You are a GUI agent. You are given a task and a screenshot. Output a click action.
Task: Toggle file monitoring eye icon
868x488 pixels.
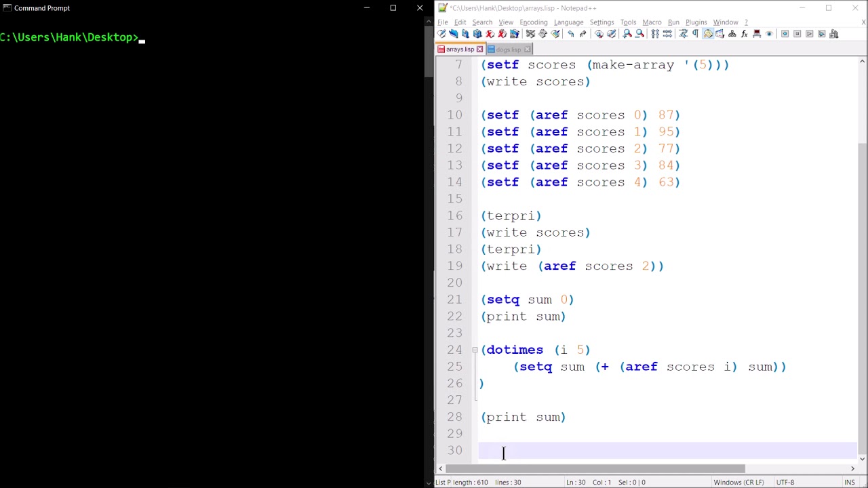pyautogui.click(x=769, y=34)
